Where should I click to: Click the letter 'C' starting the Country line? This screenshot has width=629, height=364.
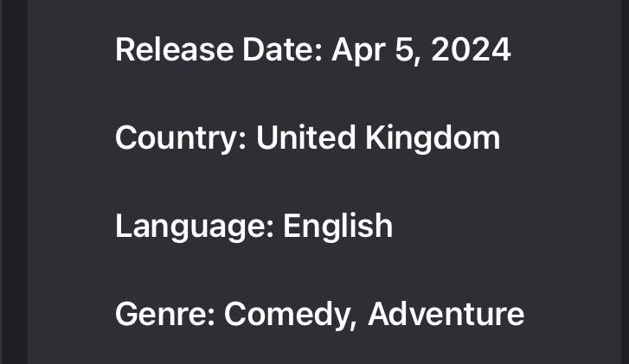(x=126, y=137)
